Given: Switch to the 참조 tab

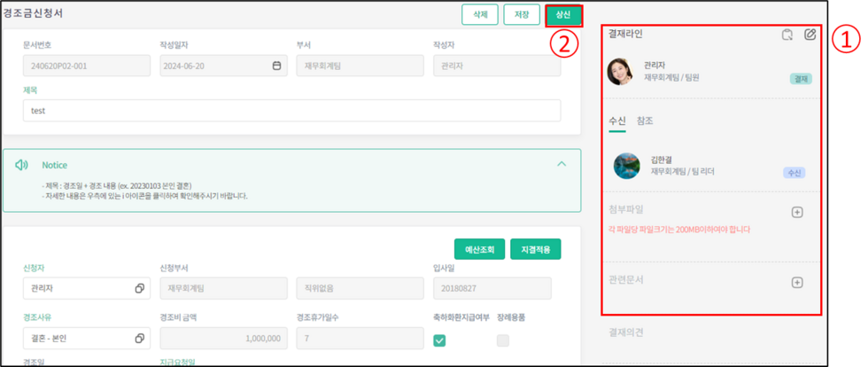Looking at the screenshot, I should [645, 121].
